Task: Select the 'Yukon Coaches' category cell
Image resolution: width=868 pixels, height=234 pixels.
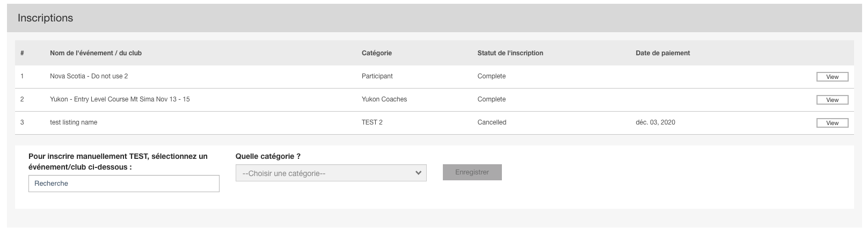Action: pos(384,99)
